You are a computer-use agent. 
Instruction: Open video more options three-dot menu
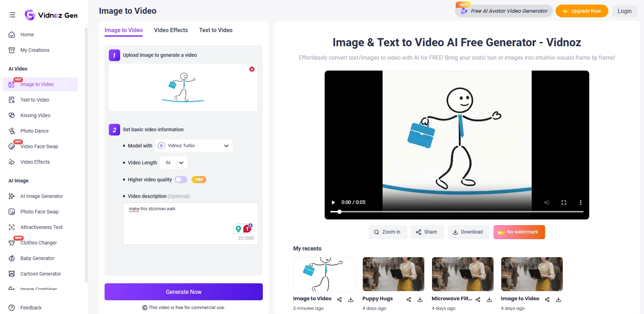coord(580,203)
